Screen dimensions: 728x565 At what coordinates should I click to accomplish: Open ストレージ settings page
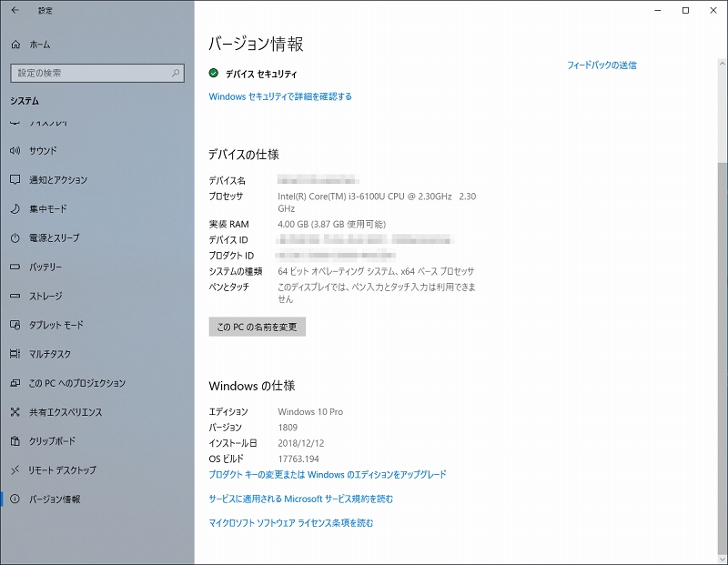45,296
